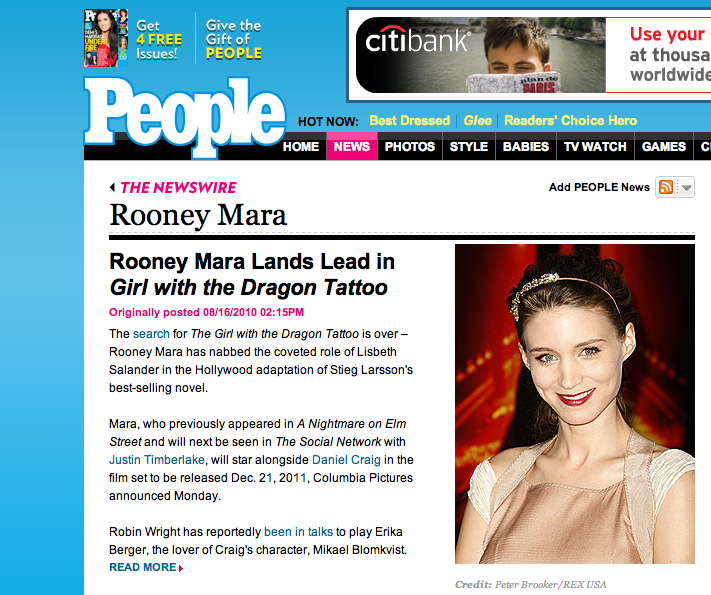
Task: Click the back arrow beside The Newswire
Action: [x=112, y=187]
